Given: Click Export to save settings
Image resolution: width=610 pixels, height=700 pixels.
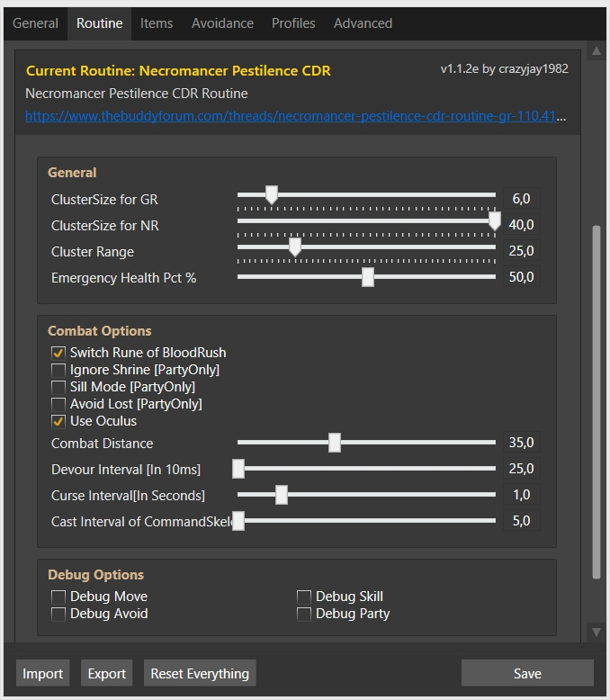Looking at the screenshot, I should pyautogui.click(x=106, y=673).
